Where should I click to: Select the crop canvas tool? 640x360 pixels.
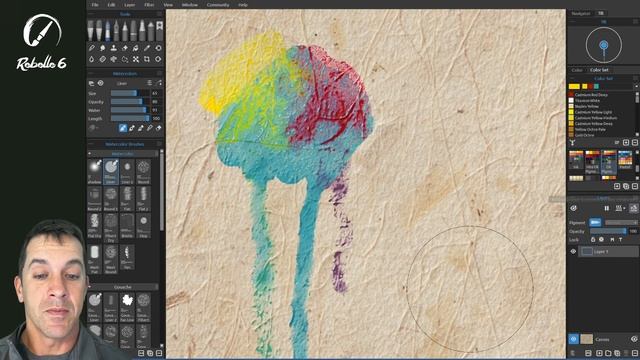pyautogui.click(x=147, y=59)
